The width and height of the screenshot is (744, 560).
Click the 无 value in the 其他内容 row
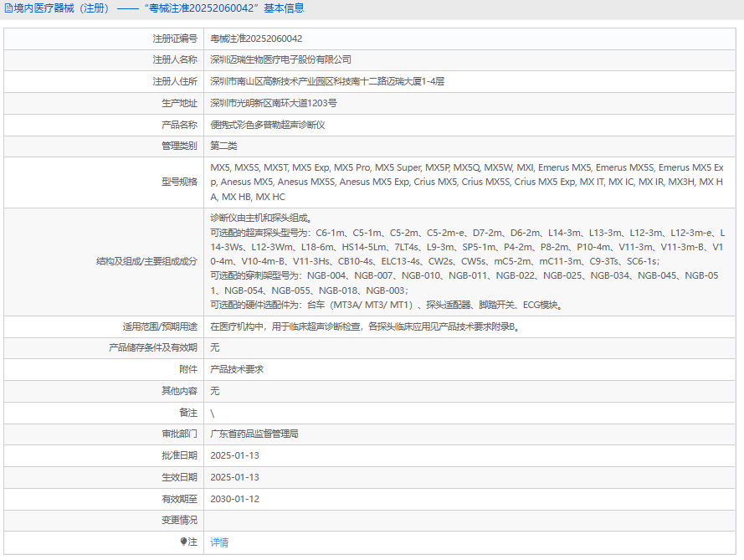click(215, 391)
